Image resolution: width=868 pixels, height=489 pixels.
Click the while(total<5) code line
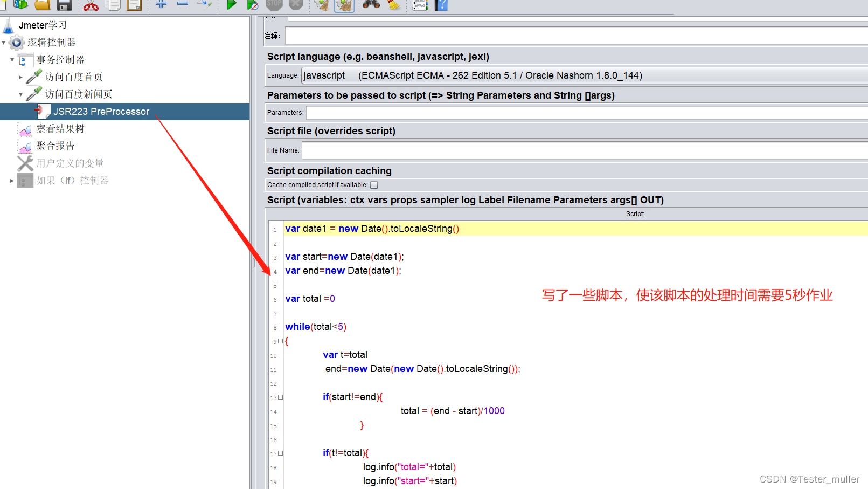(x=316, y=327)
